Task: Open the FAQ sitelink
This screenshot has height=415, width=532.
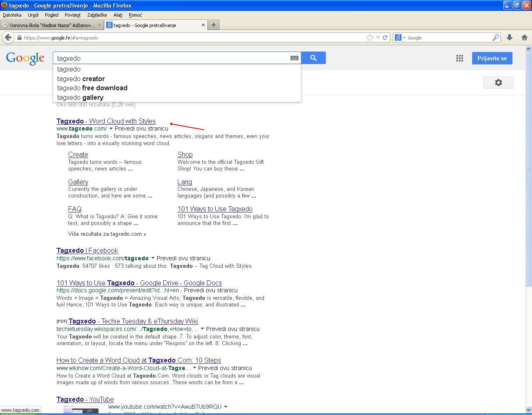Action: 75,209
